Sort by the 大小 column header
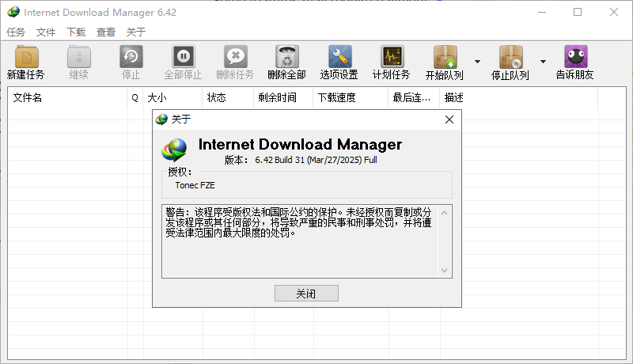Viewport: 633px width, 364px height. coord(172,97)
